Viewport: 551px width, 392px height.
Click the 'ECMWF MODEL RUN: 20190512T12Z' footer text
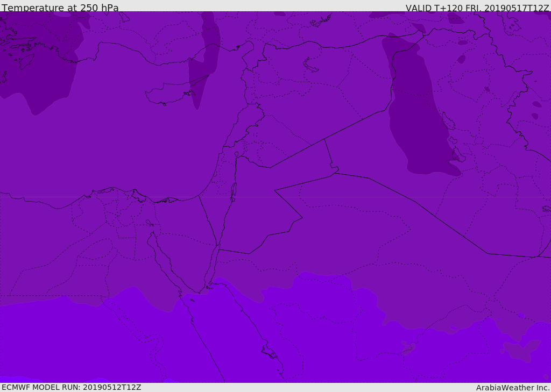tap(72, 387)
